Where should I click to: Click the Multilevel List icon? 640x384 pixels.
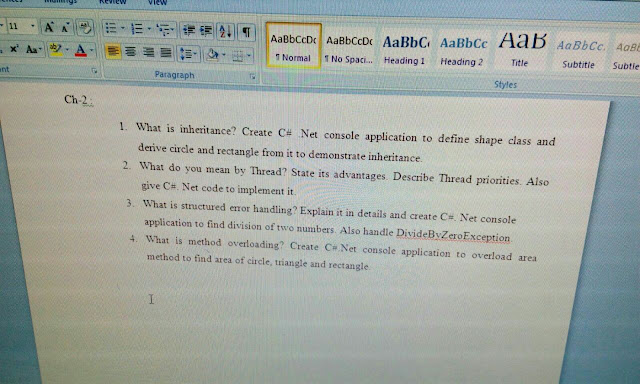click(164, 29)
